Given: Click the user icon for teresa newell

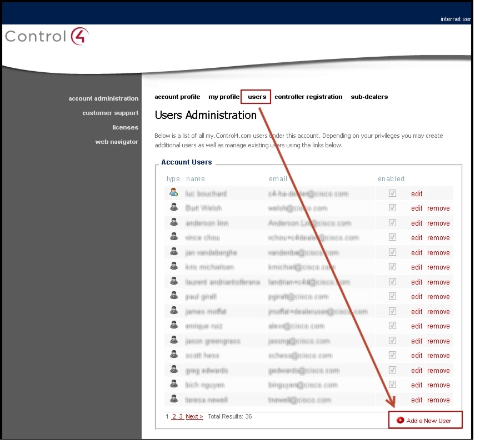Looking at the screenshot, I should pyautogui.click(x=174, y=399).
